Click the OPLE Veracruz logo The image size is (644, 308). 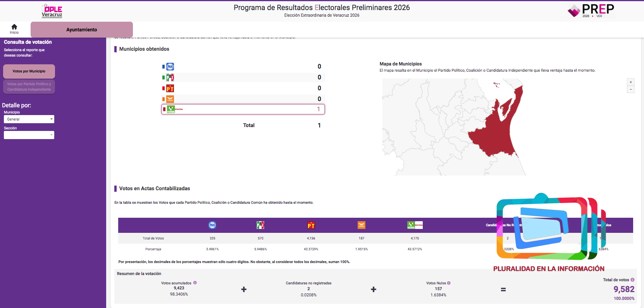pyautogui.click(x=52, y=11)
